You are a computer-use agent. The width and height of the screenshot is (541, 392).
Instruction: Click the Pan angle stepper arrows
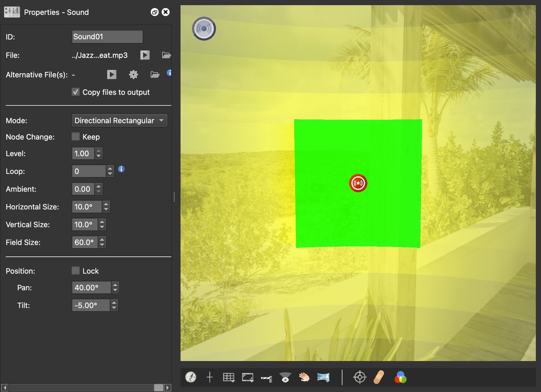(x=115, y=288)
